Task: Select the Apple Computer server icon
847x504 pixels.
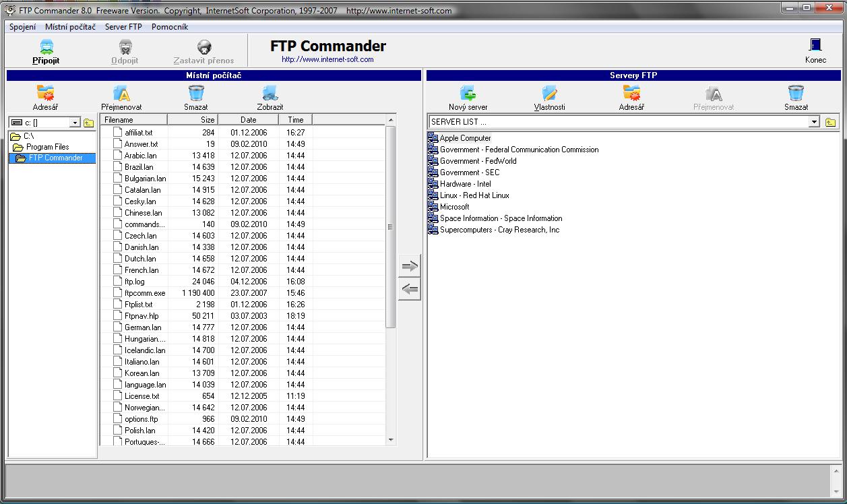Action: click(x=433, y=138)
